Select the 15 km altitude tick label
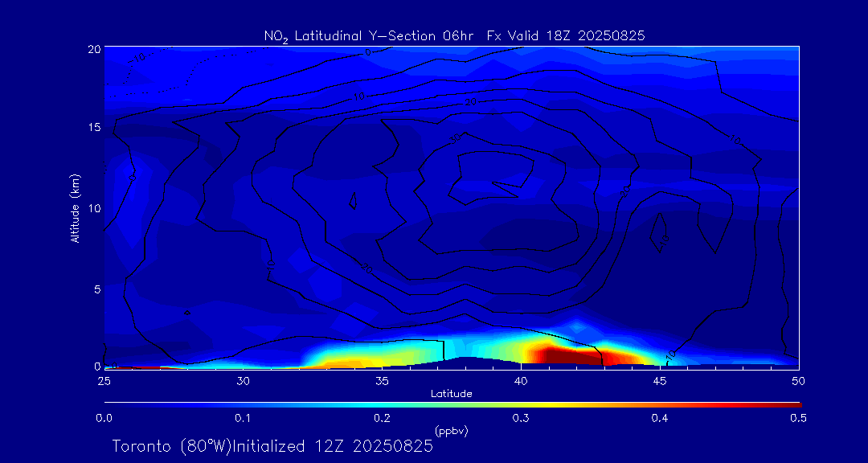The width and height of the screenshot is (868, 463). coord(92,128)
